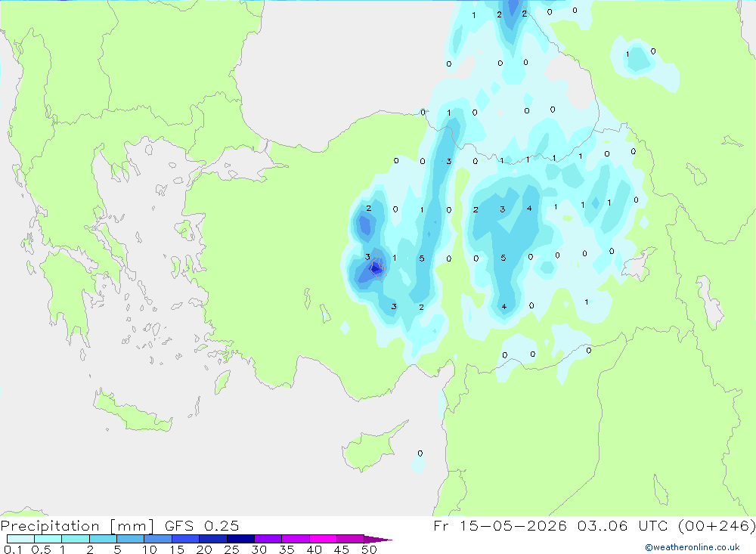Click the 'Precipitation' title word
Image resolution: width=756 pixels, height=554 pixels.
[50, 526]
